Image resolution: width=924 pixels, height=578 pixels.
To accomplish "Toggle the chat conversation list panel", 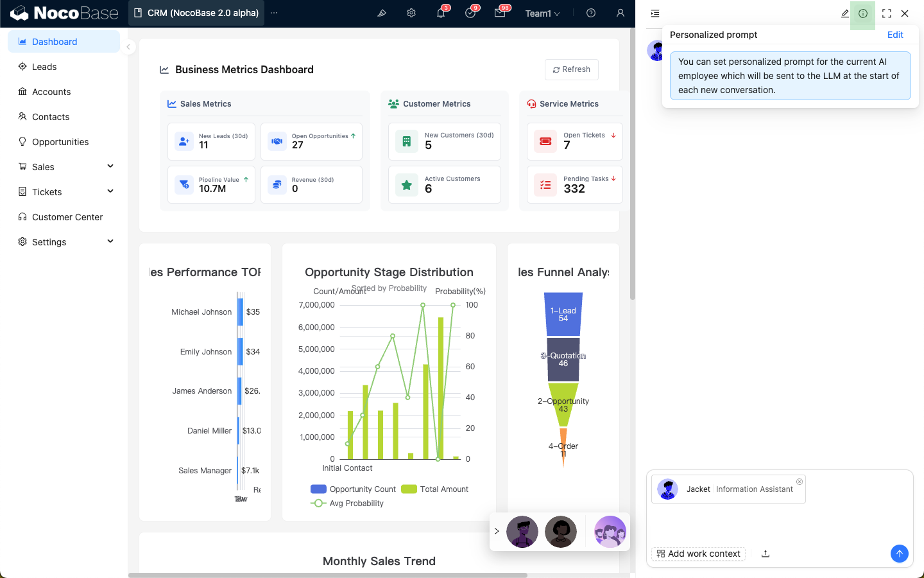I will [x=654, y=13].
